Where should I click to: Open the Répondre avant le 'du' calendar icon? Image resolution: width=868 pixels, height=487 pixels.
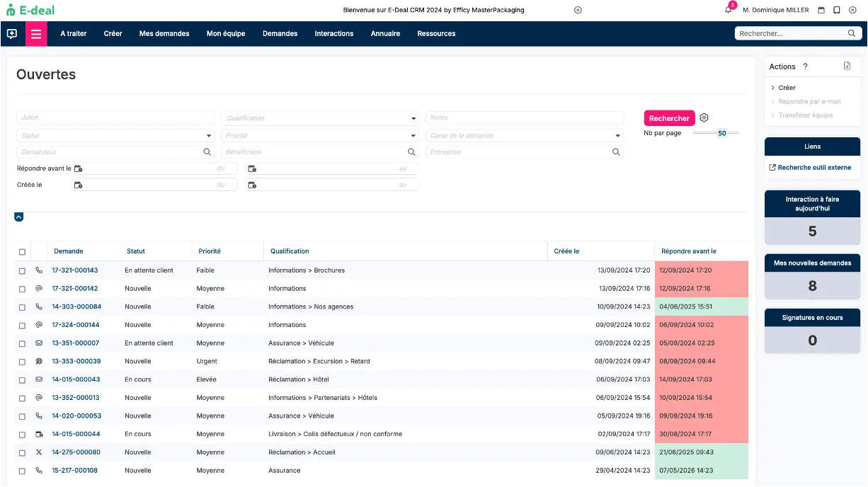coord(79,168)
